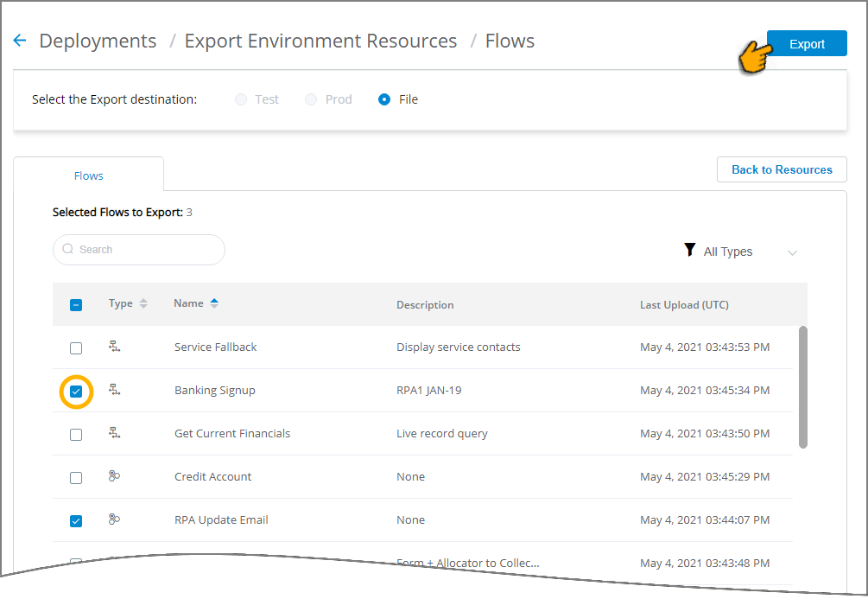Select the Prod export destination
The width and height of the screenshot is (868, 599).
(x=311, y=99)
